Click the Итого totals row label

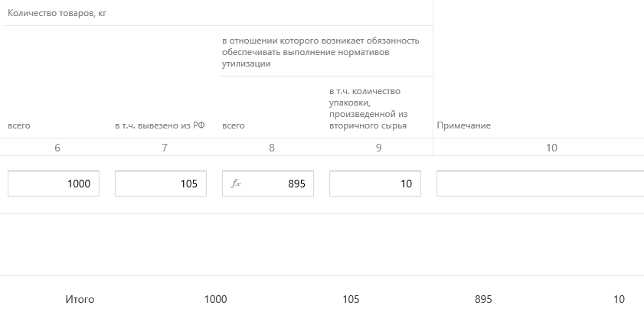[x=80, y=300]
